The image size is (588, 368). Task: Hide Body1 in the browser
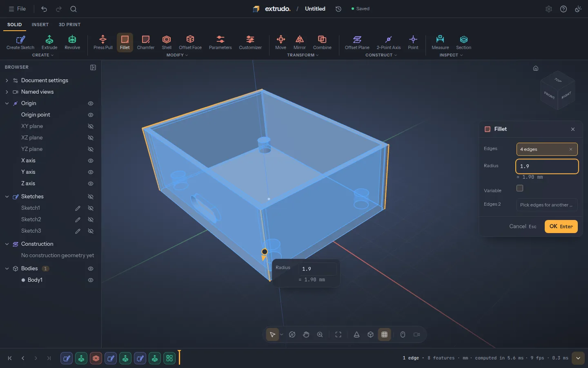(x=91, y=280)
